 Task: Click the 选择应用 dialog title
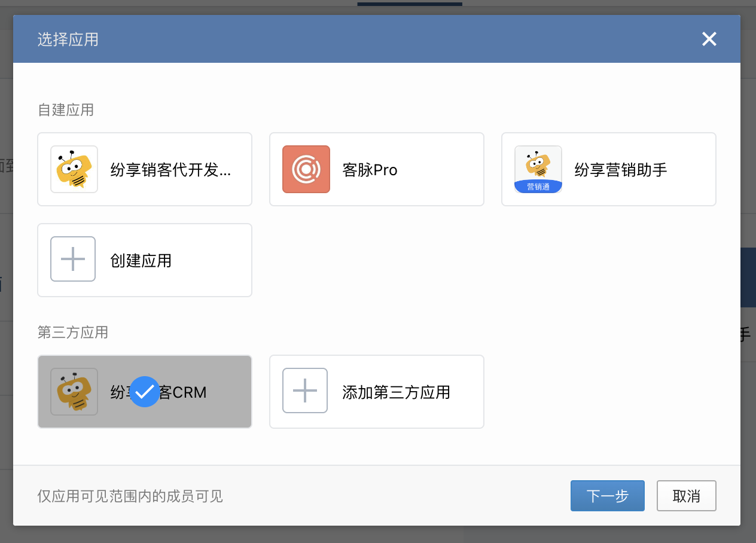pyautogui.click(x=68, y=40)
